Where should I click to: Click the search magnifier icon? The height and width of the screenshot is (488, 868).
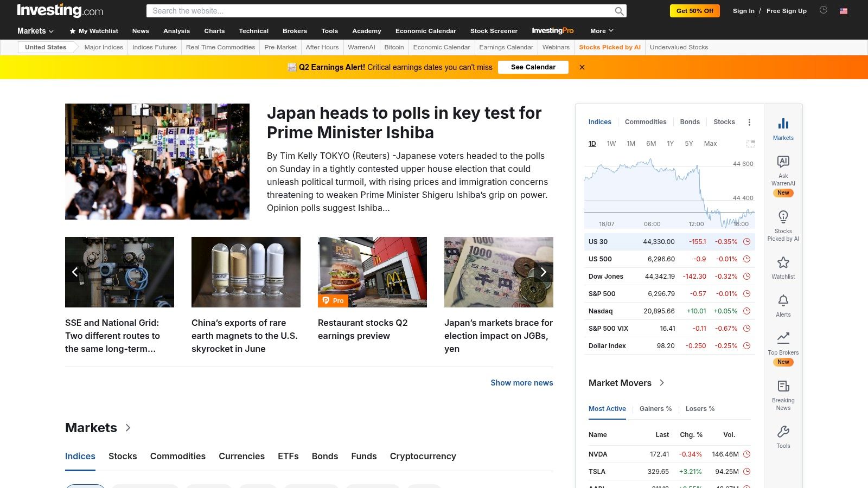pos(619,11)
